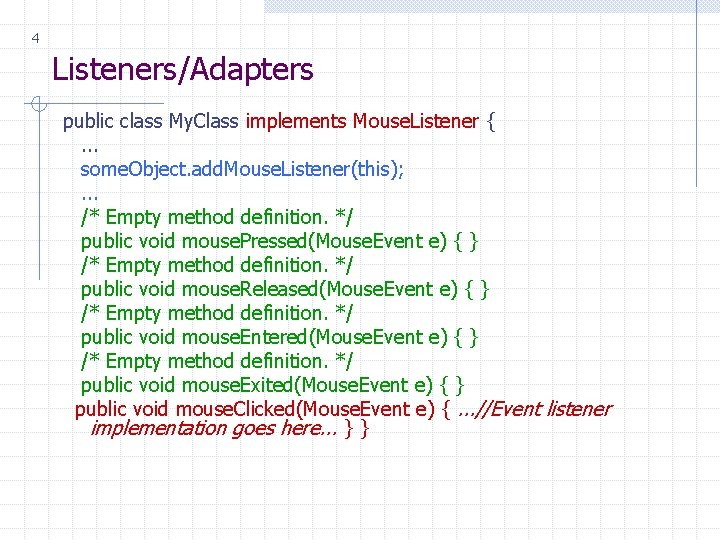Screen dimensions: 720x540
Task: Click the mousePressed method line
Action: (x=280, y=242)
